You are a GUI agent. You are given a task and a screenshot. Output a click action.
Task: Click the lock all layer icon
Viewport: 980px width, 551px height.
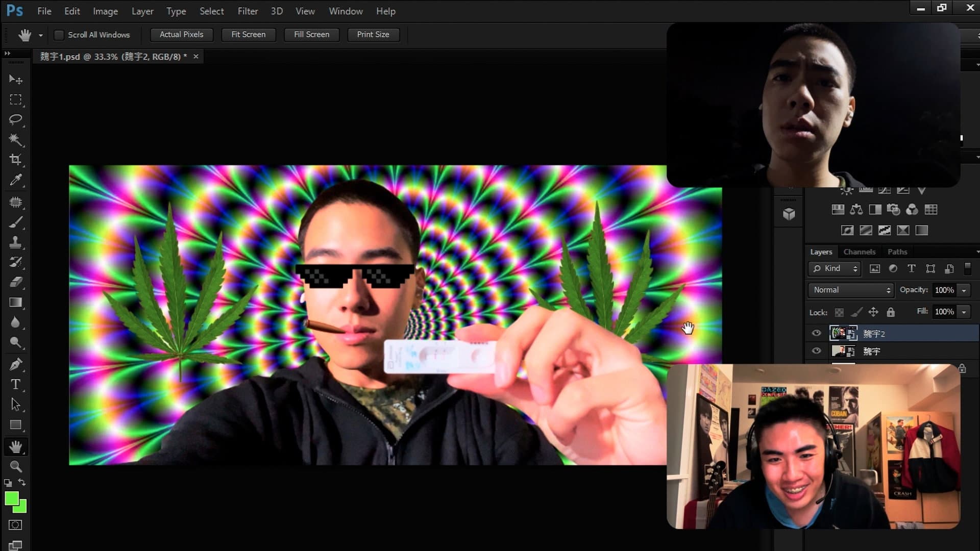(891, 312)
